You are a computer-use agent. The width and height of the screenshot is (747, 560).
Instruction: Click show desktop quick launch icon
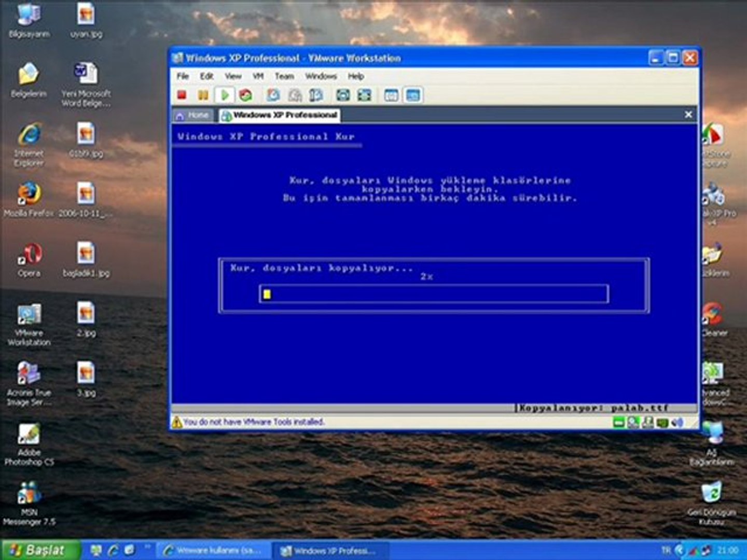(x=96, y=550)
